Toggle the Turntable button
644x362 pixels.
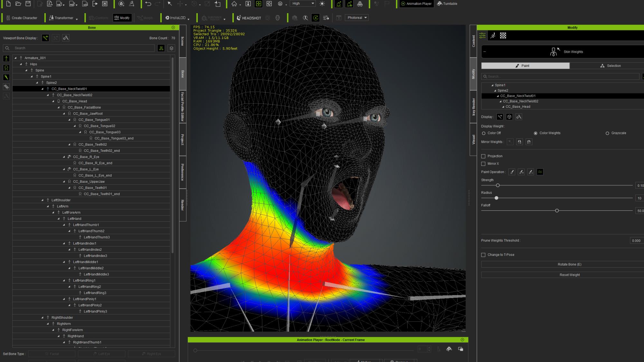[447, 4]
